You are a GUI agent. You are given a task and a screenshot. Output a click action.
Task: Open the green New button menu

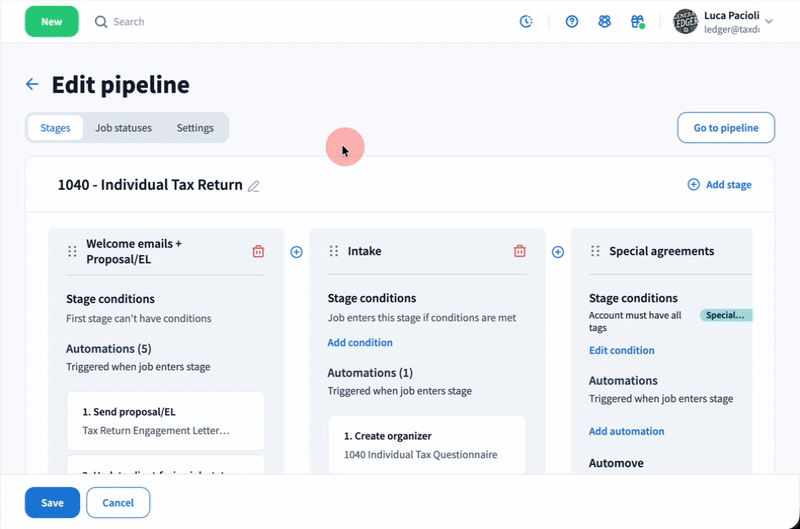pyautogui.click(x=51, y=21)
